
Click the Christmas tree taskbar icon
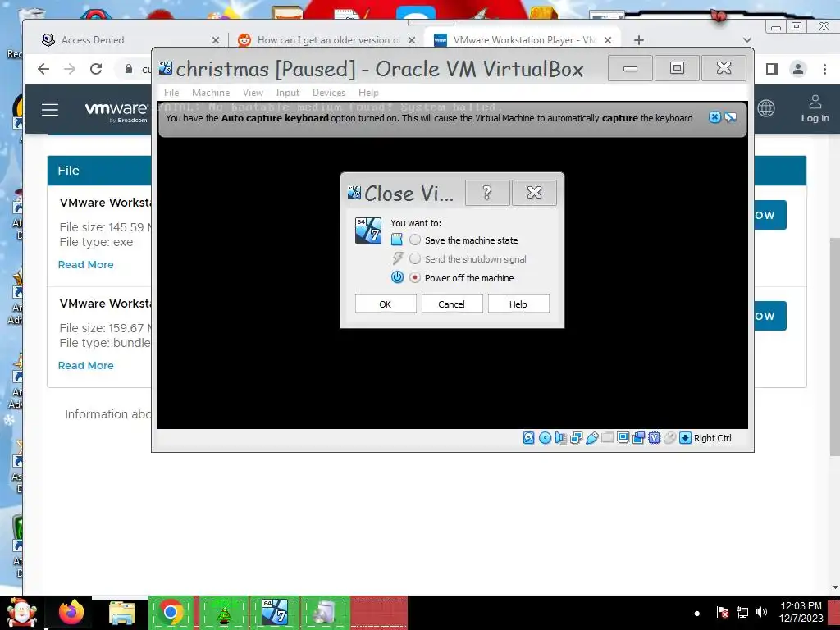[x=224, y=612]
